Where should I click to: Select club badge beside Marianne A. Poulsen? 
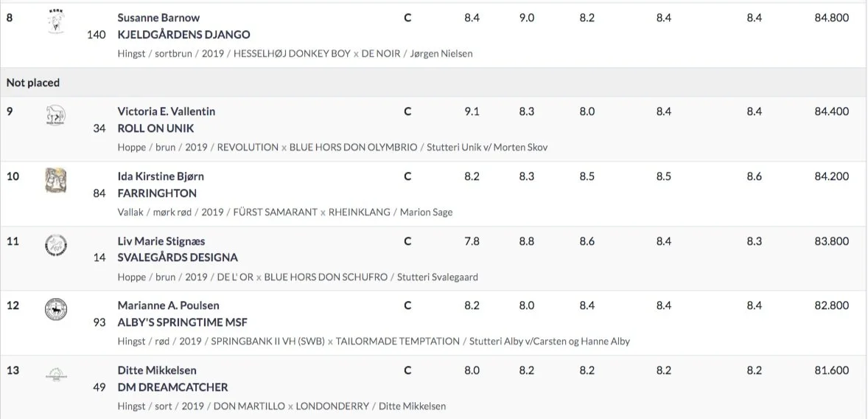[x=55, y=309]
